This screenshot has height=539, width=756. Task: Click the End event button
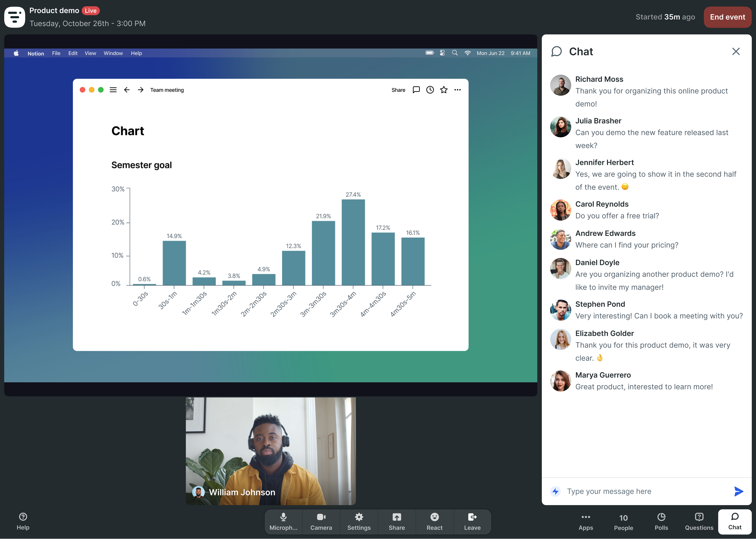[727, 17]
